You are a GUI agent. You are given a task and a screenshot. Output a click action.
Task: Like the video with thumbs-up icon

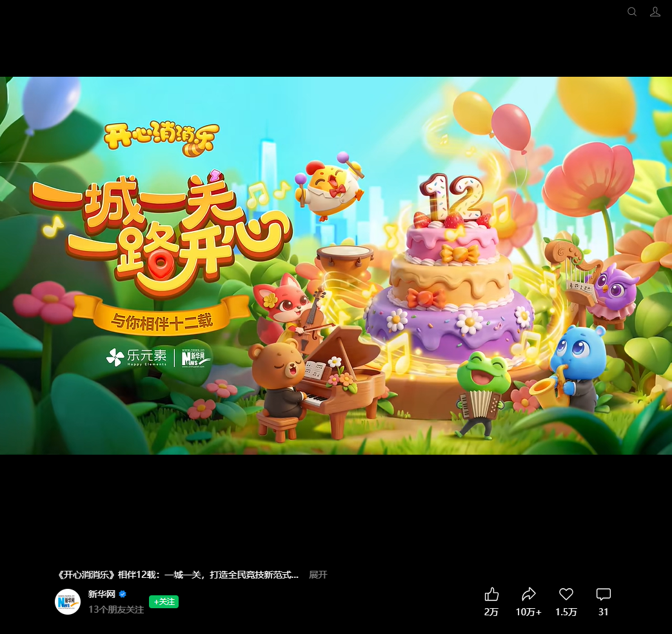(x=491, y=594)
